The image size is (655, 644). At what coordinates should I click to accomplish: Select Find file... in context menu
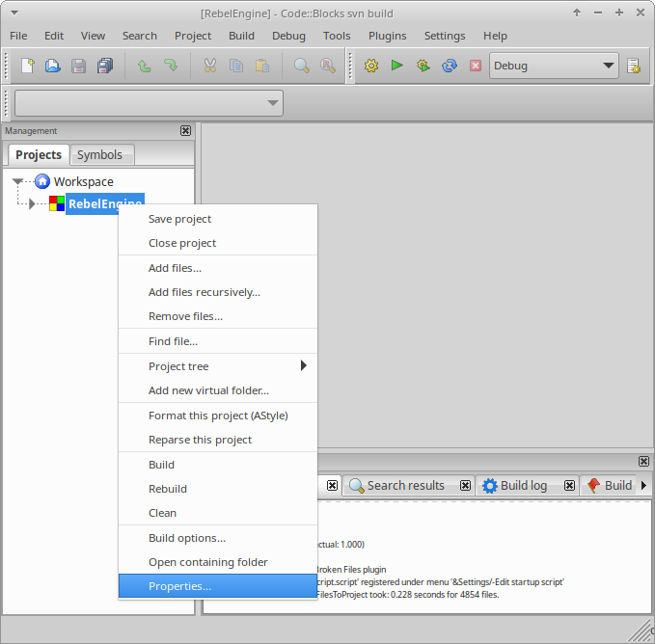pos(218,341)
